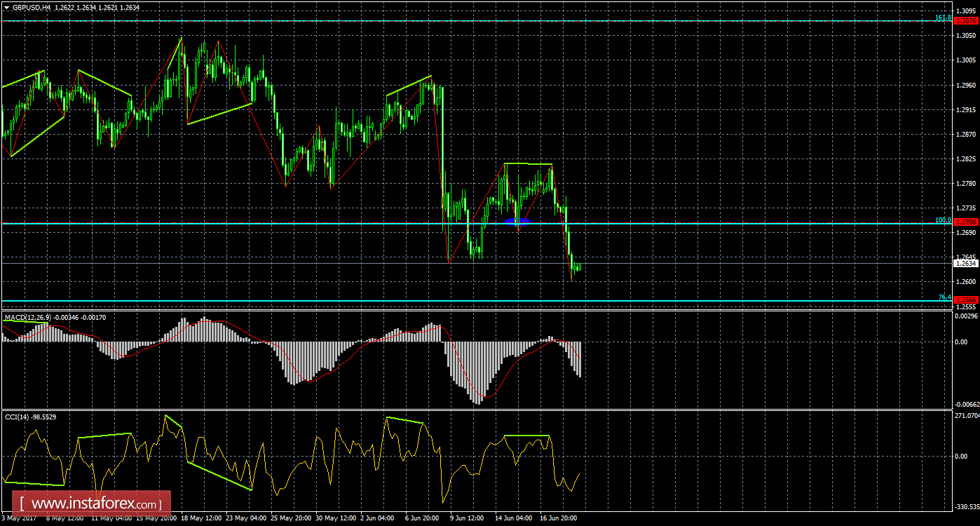This screenshot has height=526, width=980.
Task: Click the 25 May 20:00 time label
Action: point(291,519)
